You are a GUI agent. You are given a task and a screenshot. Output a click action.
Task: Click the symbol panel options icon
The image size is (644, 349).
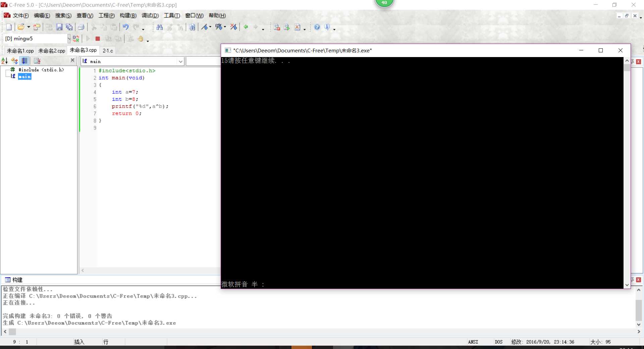pyautogui.click(x=37, y=61)
